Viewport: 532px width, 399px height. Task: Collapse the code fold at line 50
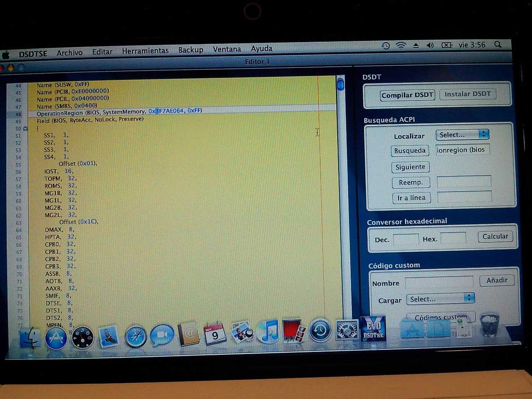[x=25, y=129]
